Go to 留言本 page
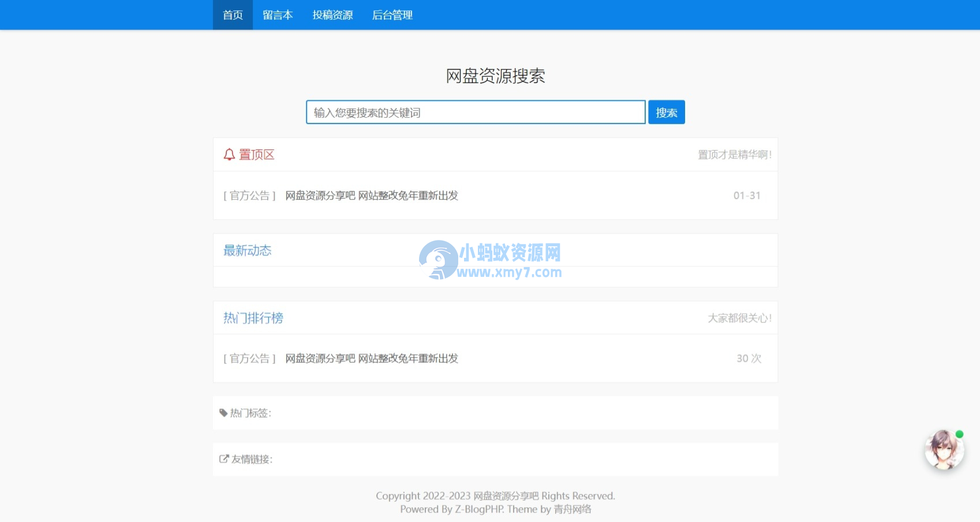The image size is (980, 522). (x=278, y=15)
